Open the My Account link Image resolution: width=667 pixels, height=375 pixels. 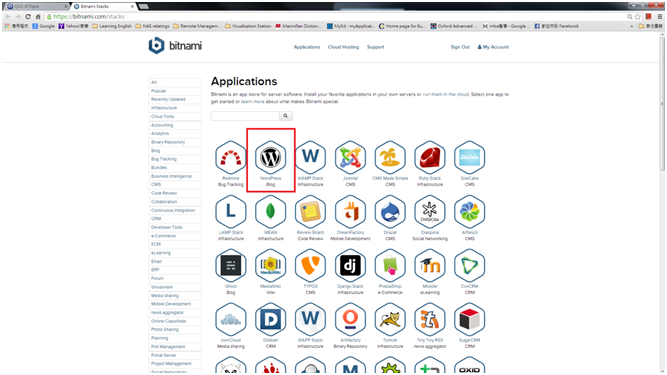[x=493, y=47]
